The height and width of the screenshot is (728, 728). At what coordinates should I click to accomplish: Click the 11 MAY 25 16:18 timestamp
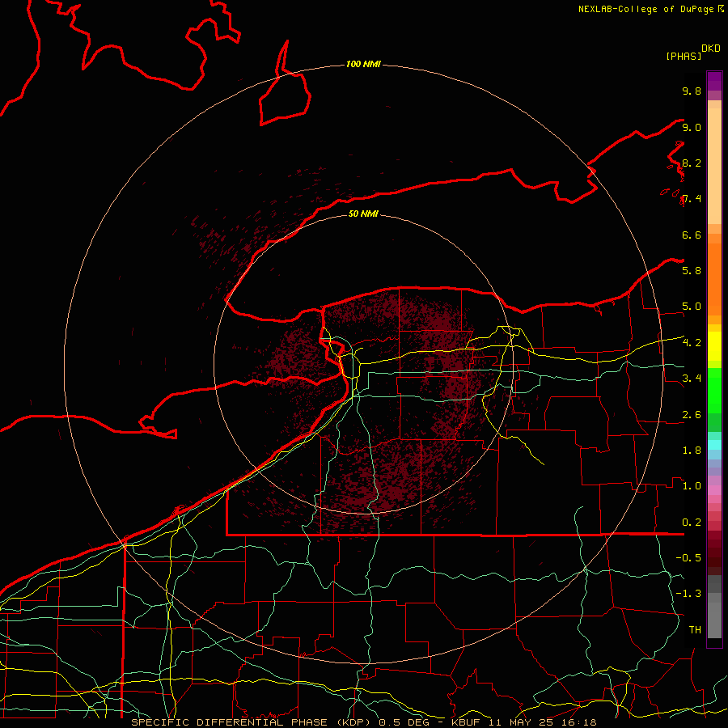pos(542,722)
